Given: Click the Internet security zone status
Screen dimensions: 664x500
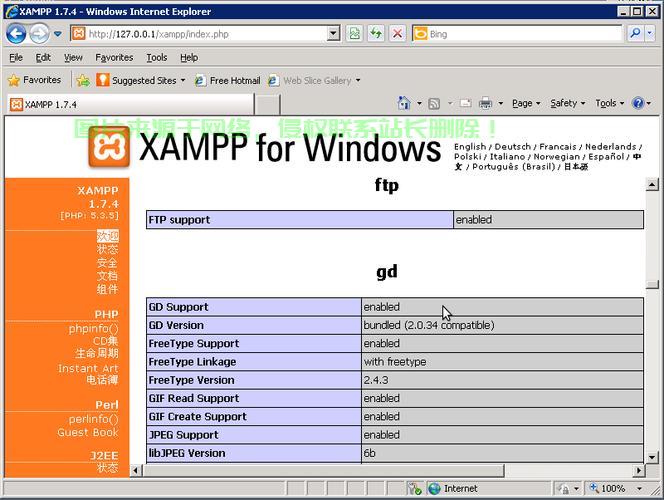Looking at the screenshot, I should point(453,489).
